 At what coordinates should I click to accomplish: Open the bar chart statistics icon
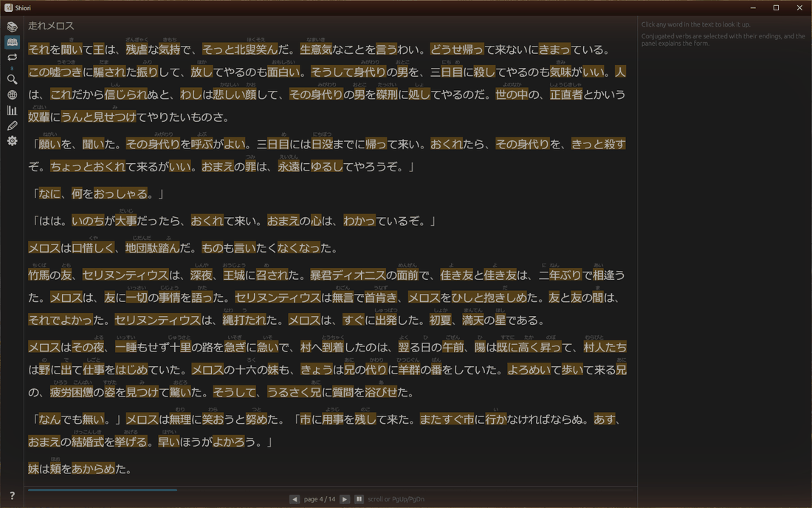[x=12, y=110]
